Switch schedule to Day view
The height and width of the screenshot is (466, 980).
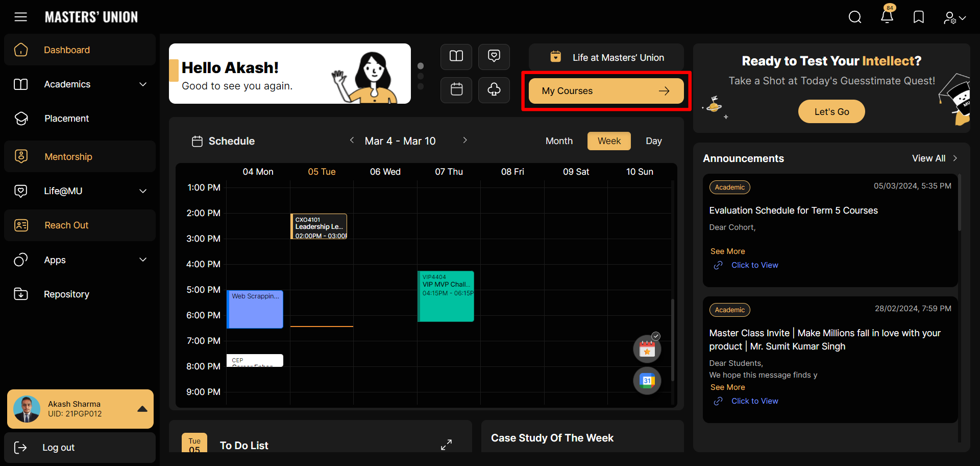click(653, 141)
